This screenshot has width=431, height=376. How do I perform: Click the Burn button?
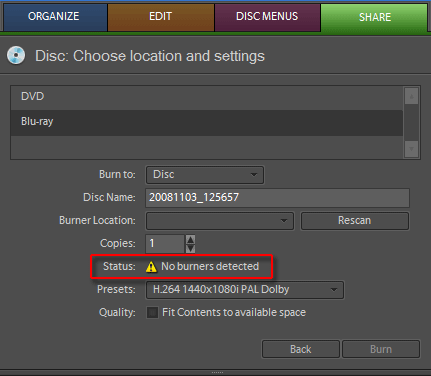pyautogui.click(x=381, y=349)
